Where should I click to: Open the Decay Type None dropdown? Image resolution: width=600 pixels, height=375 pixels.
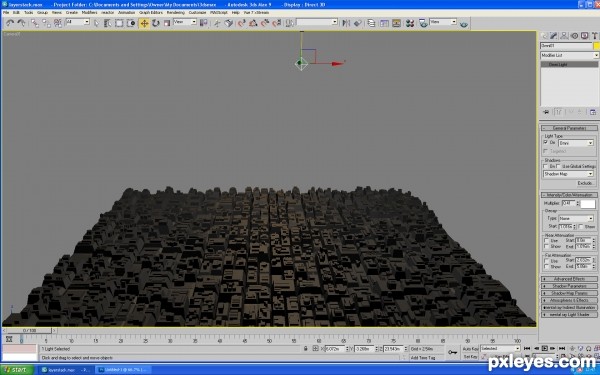click(576, 218)
